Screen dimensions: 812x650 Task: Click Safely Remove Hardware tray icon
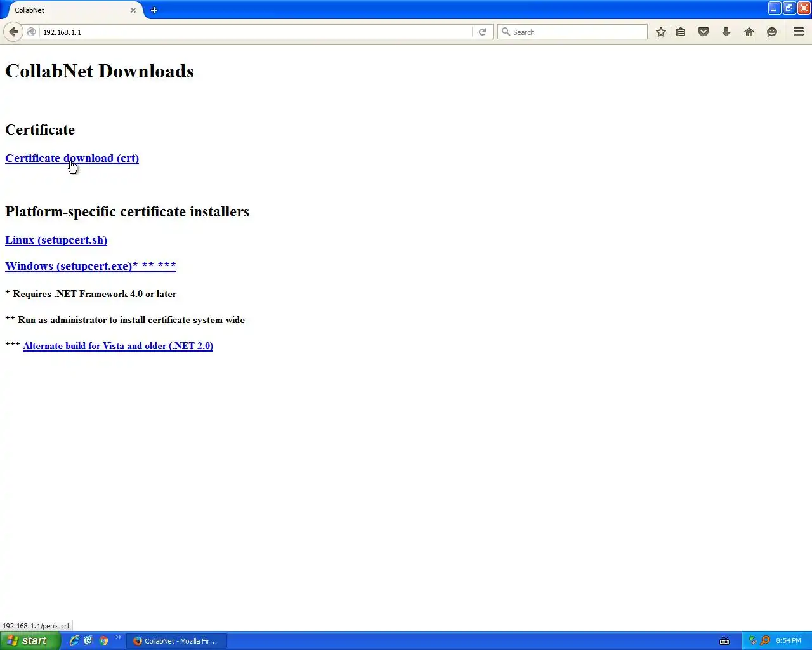pos(753,640)
